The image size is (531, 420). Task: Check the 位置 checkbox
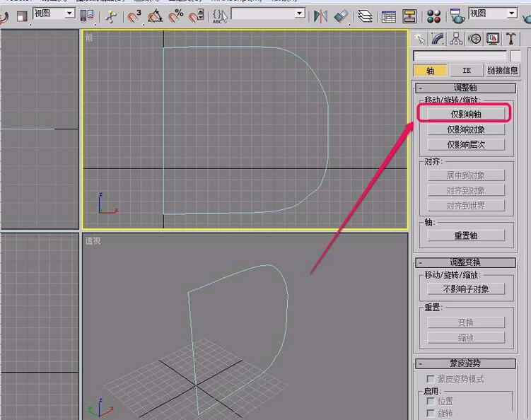431,401
